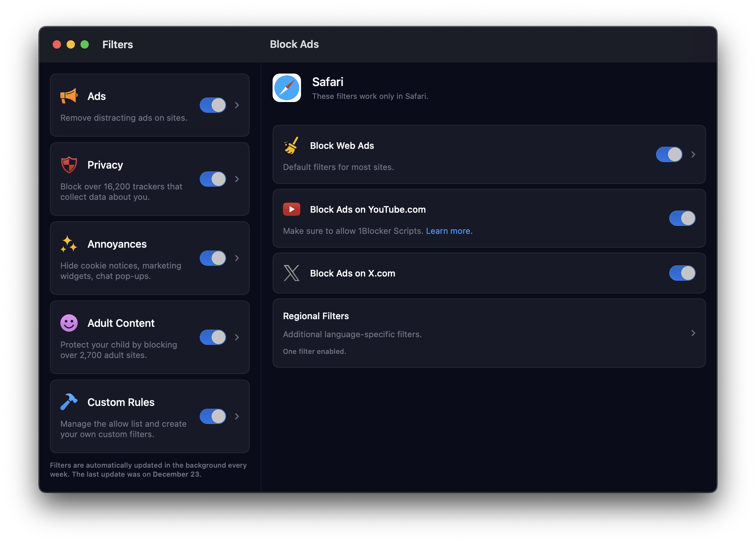
Task: Click the Safari compass icon
Action: point(287,88)
